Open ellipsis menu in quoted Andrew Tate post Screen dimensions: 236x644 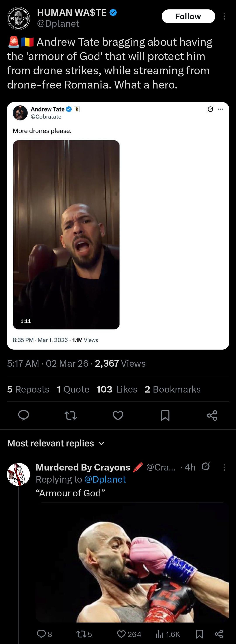coord(220,109)
